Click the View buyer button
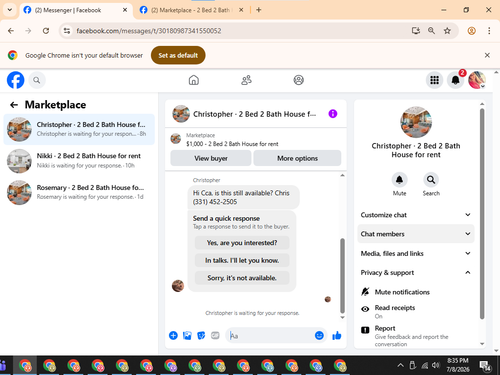Image resolution: width=500 pixels, height=375 pixels. coord(211,158)
